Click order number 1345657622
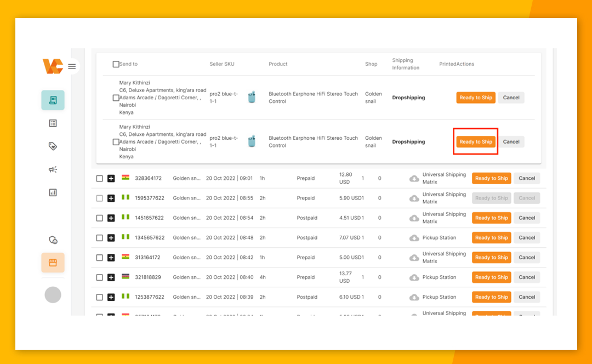The image size is (592, 364). 150,238
